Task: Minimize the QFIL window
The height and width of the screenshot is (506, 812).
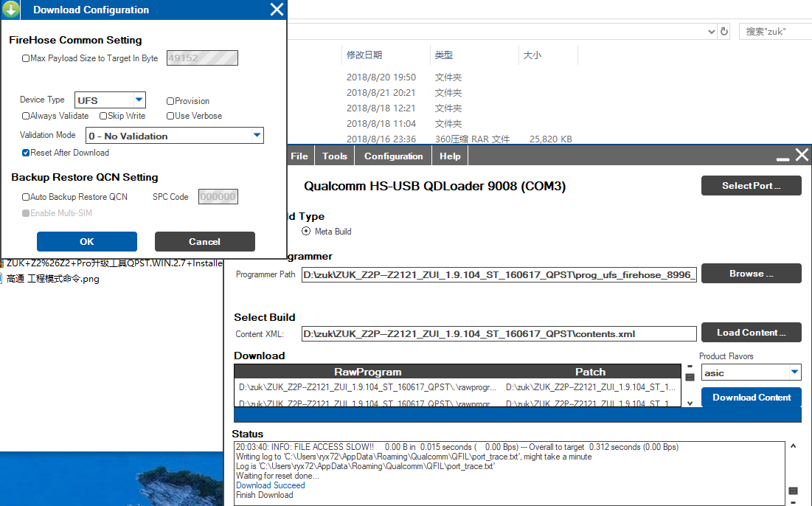Action: pos(782,157)
